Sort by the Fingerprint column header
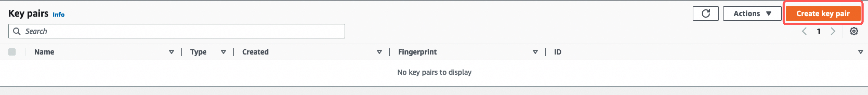The width and height of the screenshot is (868, 95). click(x=417, y=52)
